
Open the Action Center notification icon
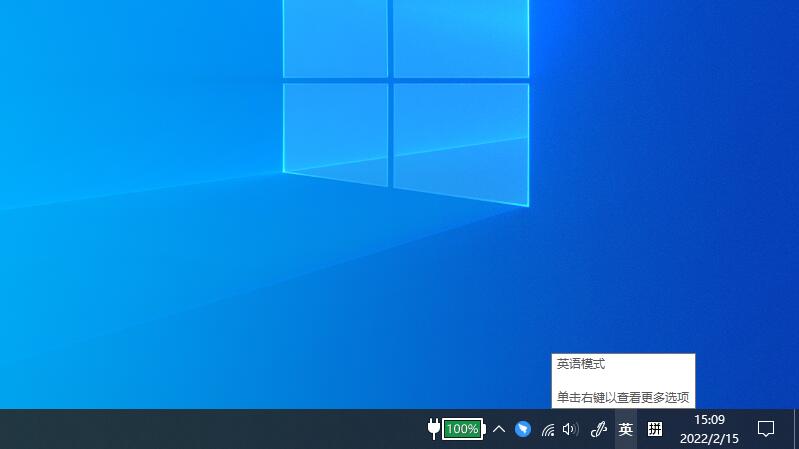[766, 429]
